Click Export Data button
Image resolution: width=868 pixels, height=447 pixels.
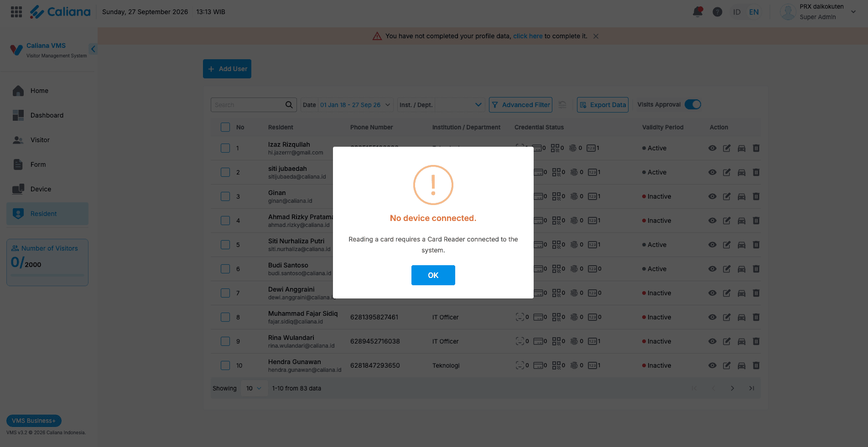click(x=603, y=105)
